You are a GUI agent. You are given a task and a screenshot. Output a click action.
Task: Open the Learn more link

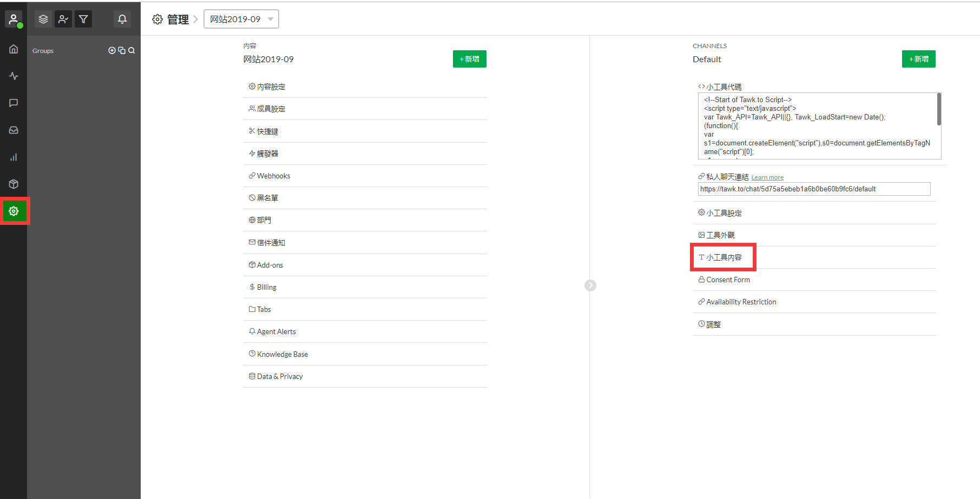767,177
